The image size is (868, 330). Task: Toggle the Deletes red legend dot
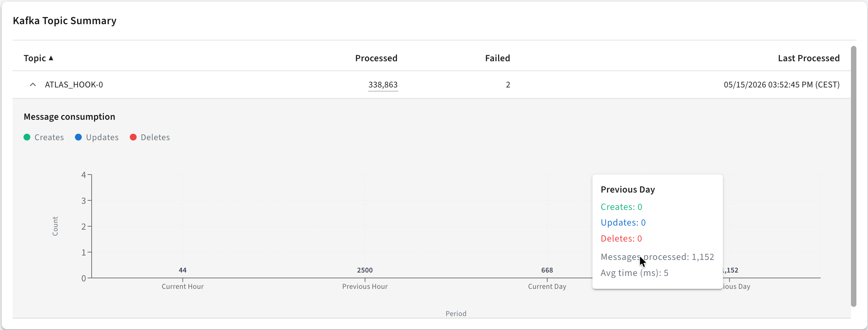point(133,137)
